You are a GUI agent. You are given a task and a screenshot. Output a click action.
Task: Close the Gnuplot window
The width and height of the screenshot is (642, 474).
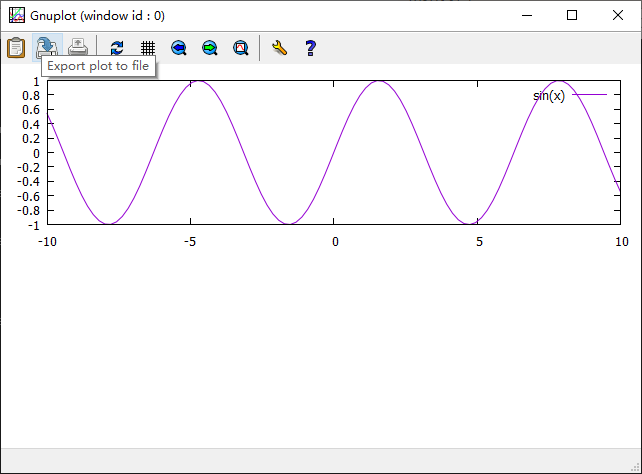tap(618, 16)
